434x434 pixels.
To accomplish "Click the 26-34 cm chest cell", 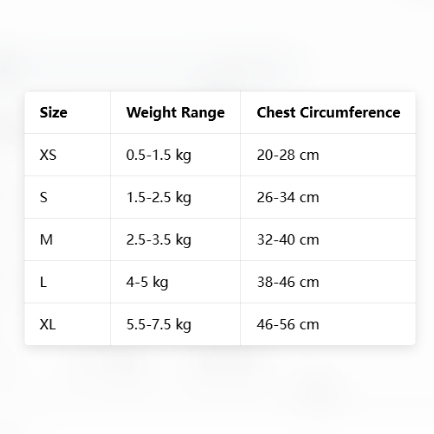I will click(x=328, y=197).
